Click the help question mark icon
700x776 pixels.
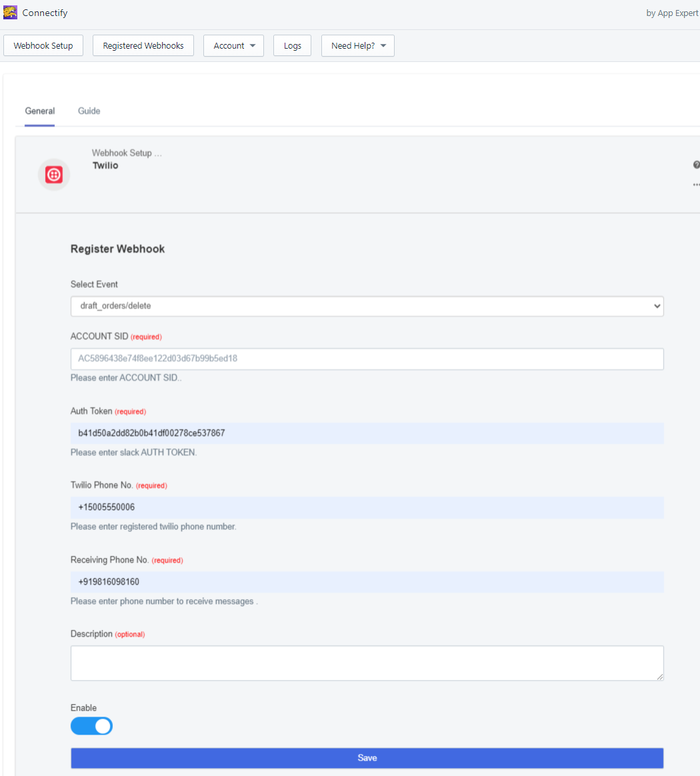coord(697,165)
